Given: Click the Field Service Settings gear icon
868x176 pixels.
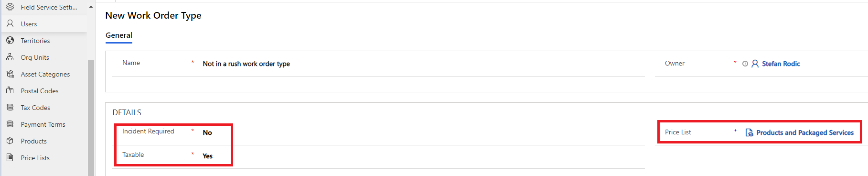Looking at the screenshot, I should pos(10,7).
